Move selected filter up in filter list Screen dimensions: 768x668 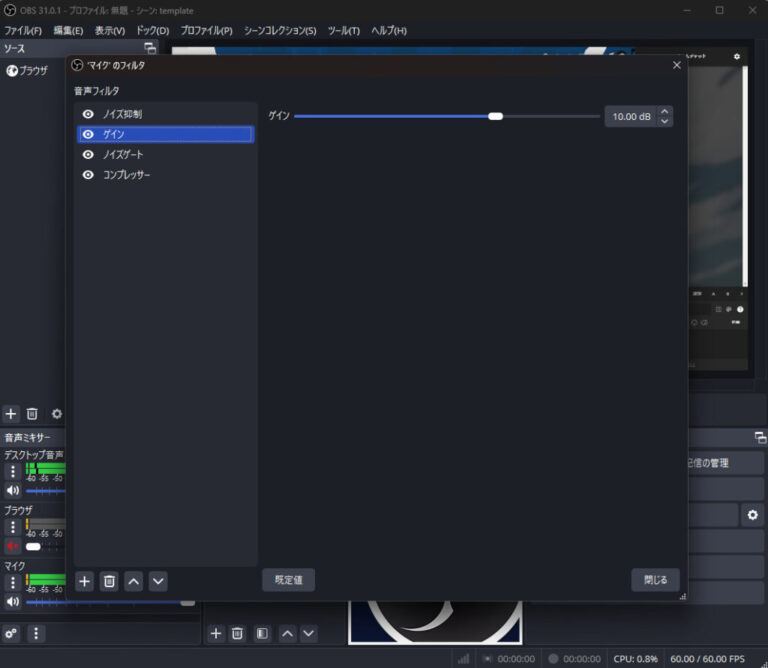tap(134, 581)
